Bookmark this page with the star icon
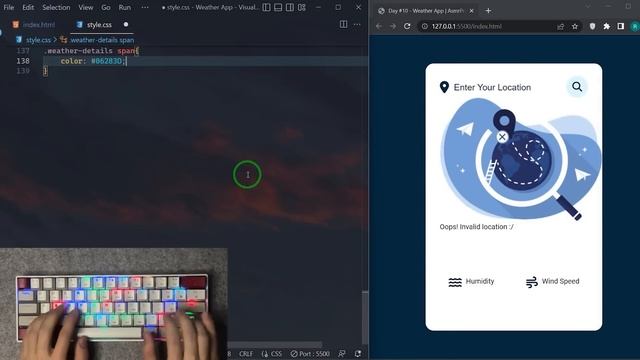 click(x=575, y=26)
